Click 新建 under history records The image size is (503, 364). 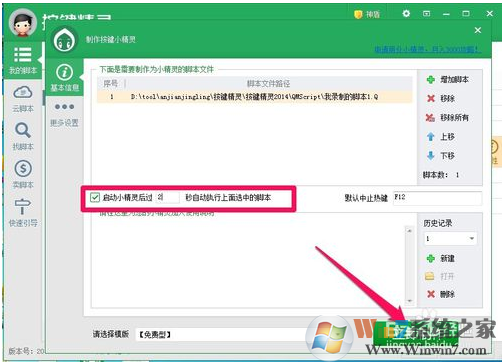point(441,258)
